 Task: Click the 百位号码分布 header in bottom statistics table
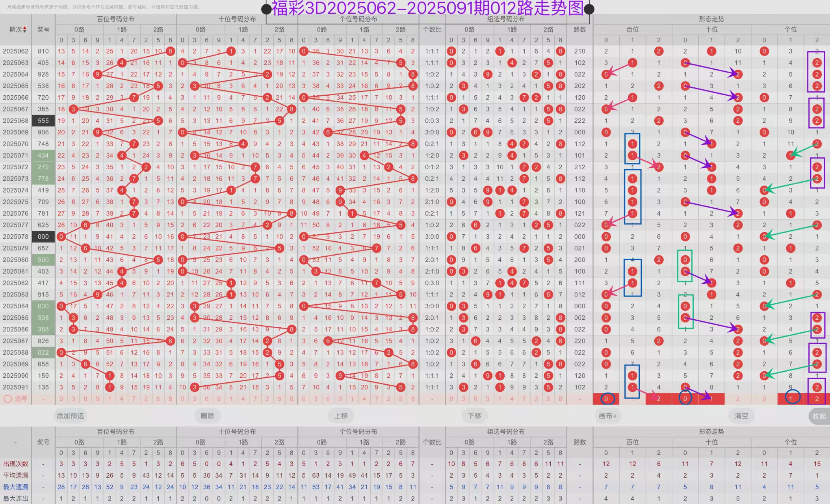(116, 432)
